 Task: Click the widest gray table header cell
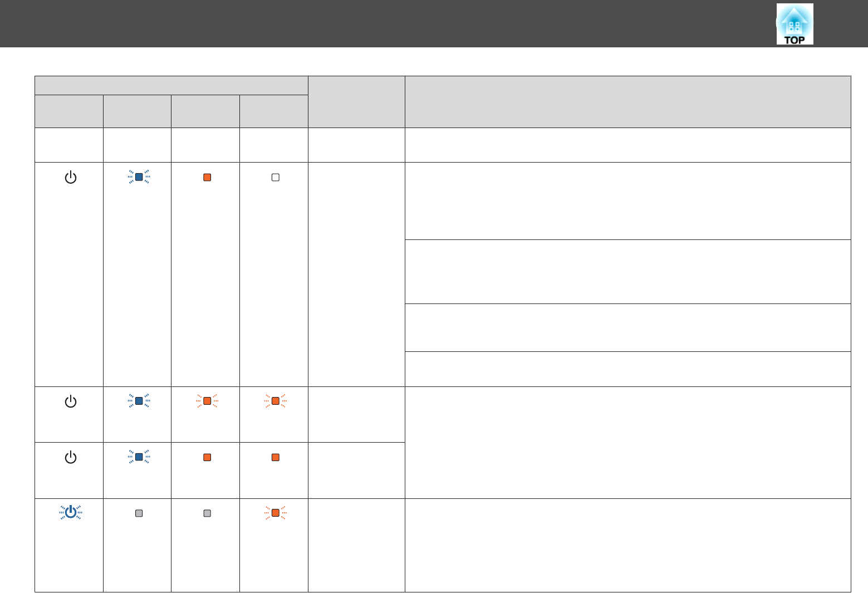click(627, 102)
